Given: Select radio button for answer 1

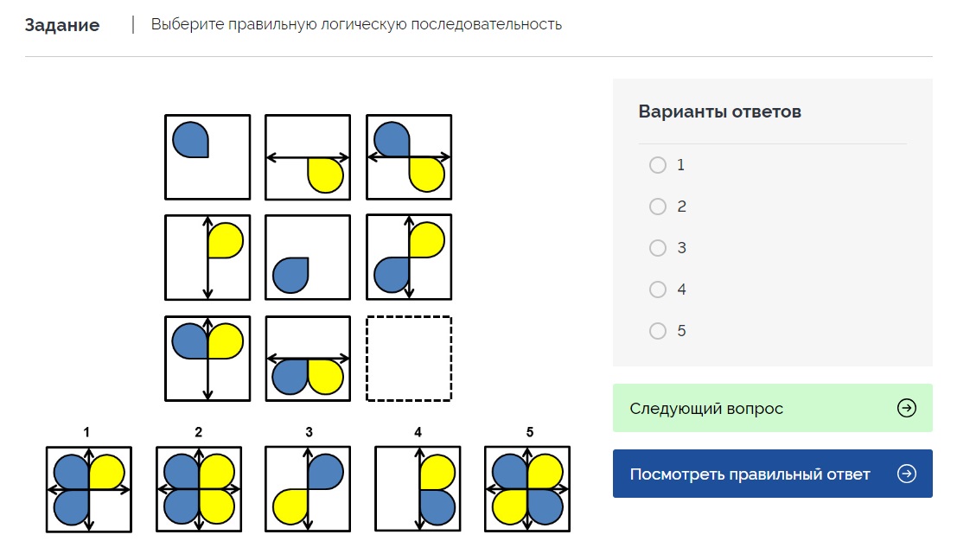Looking at the screenshot, I should 658,165.
